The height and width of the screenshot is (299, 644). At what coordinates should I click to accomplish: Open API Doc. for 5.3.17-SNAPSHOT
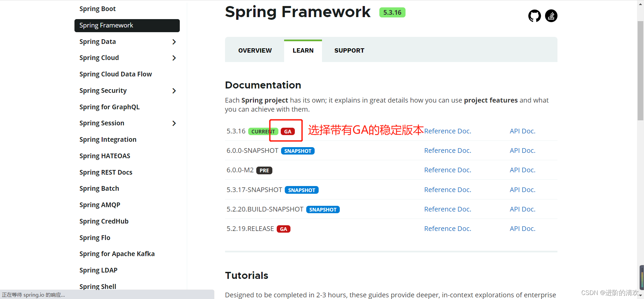(522, 190)
